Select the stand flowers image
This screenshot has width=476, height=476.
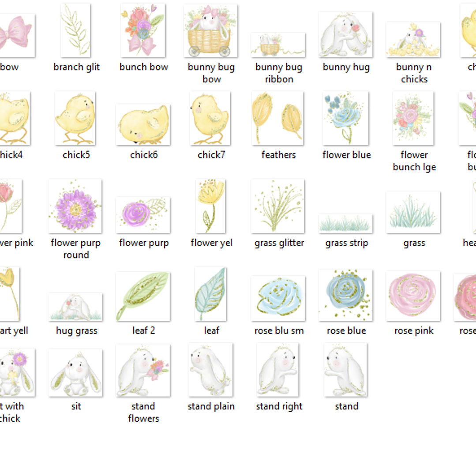(x=143, y=371)
